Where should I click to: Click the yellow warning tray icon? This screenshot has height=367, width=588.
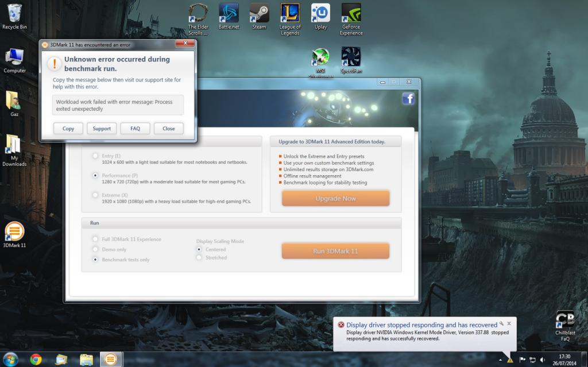(x=510, y=360)
